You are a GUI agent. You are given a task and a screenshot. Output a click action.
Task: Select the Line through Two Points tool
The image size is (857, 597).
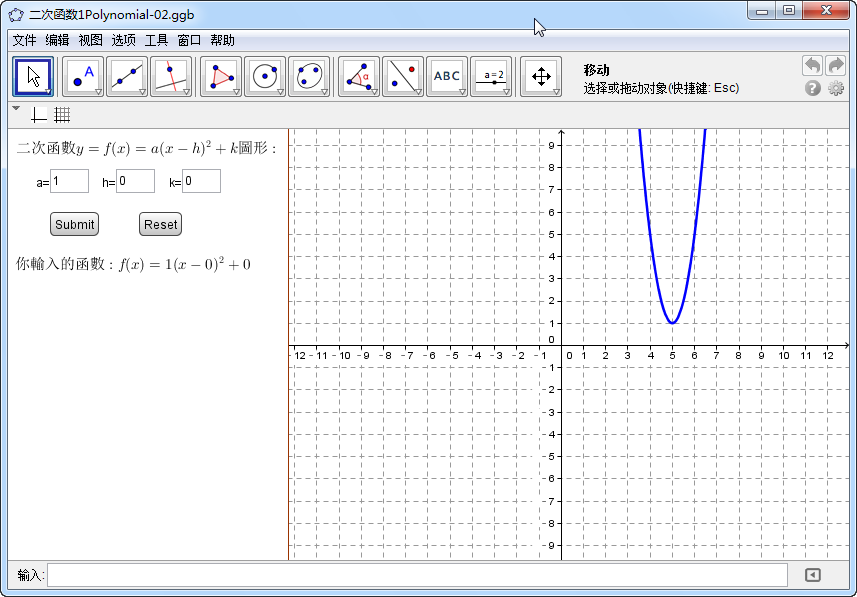[127, 77]
